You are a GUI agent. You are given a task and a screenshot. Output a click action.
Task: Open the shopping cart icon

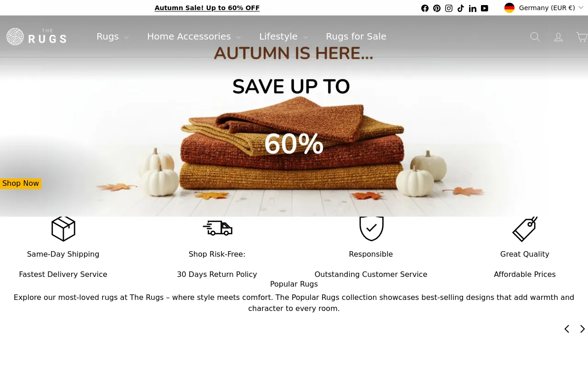[582, 37]
